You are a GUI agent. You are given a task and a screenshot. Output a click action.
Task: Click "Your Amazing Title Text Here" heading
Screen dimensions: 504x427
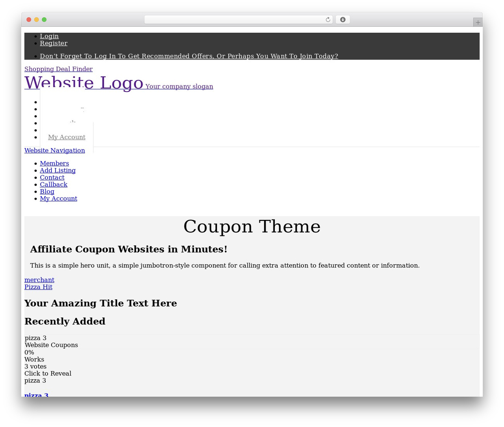101,303
